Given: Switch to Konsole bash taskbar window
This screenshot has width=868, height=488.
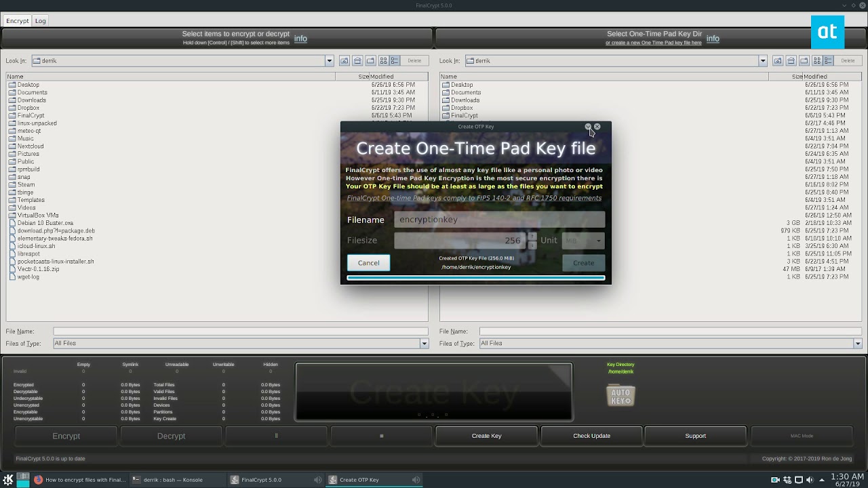Looking at the screenshot, I should pyautogui.click(x=178, y=480).
